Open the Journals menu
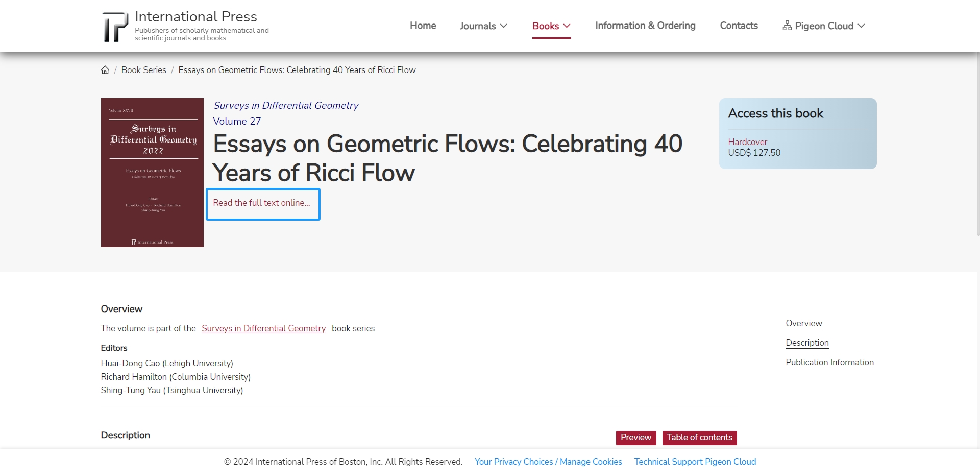The width and height of the screenshot is (980, 475). pyautogui.click(x=483, y=26)
